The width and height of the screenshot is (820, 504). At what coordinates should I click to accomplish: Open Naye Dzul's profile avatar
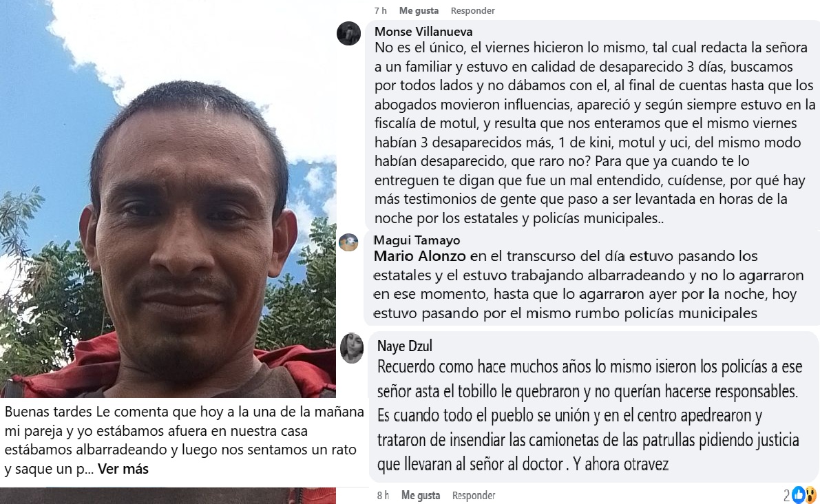tap(351, 348)
